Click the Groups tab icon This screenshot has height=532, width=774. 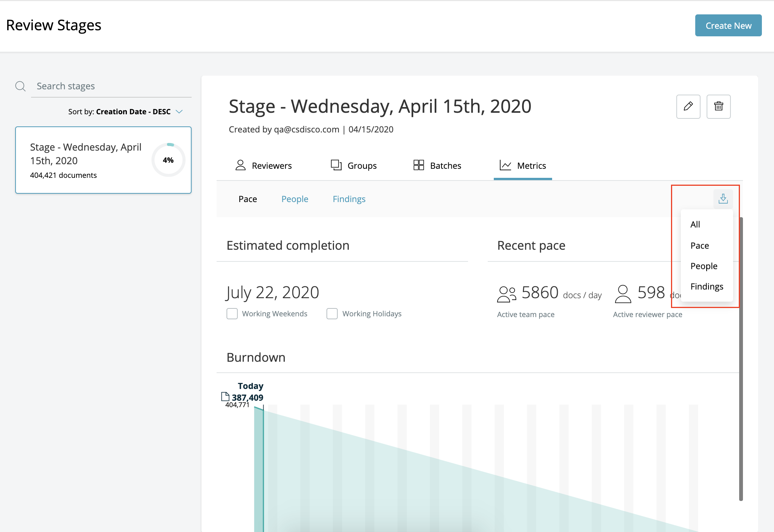[336, 165]
